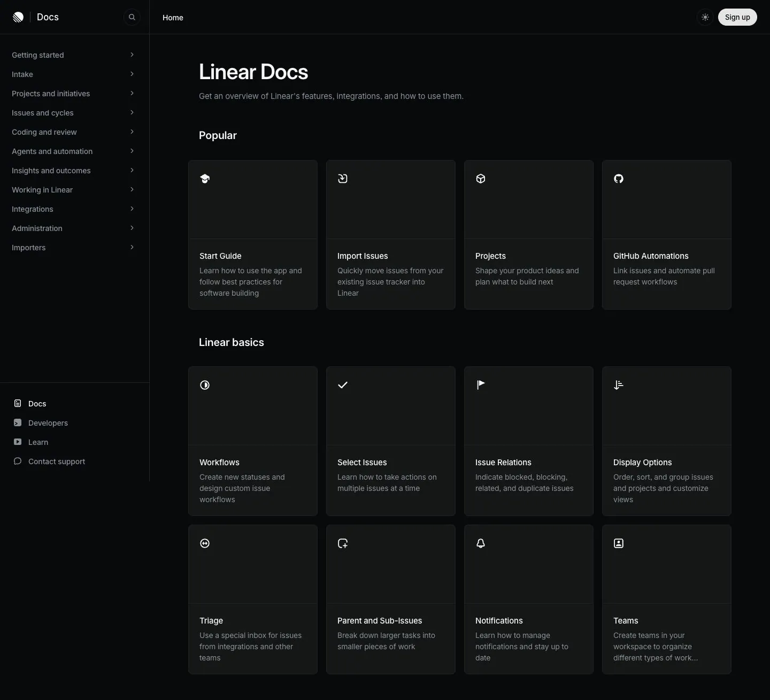The image size is (770, 700).
Task: Go to Home breadcrumb link
Action: [x=173, y=18]
